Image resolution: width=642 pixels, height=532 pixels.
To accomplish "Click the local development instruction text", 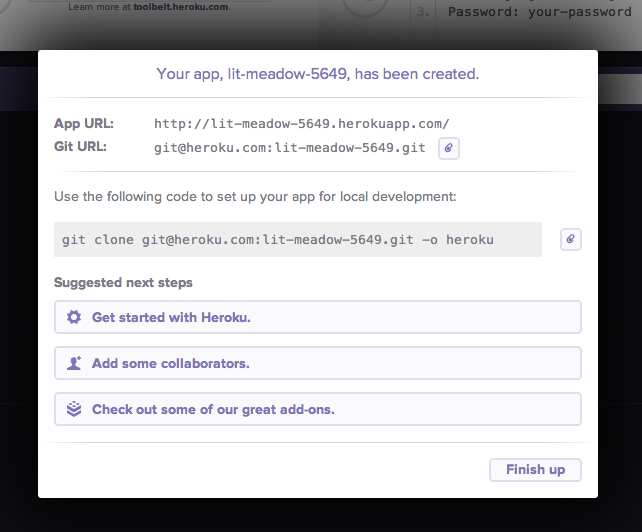I will [255, 197].
